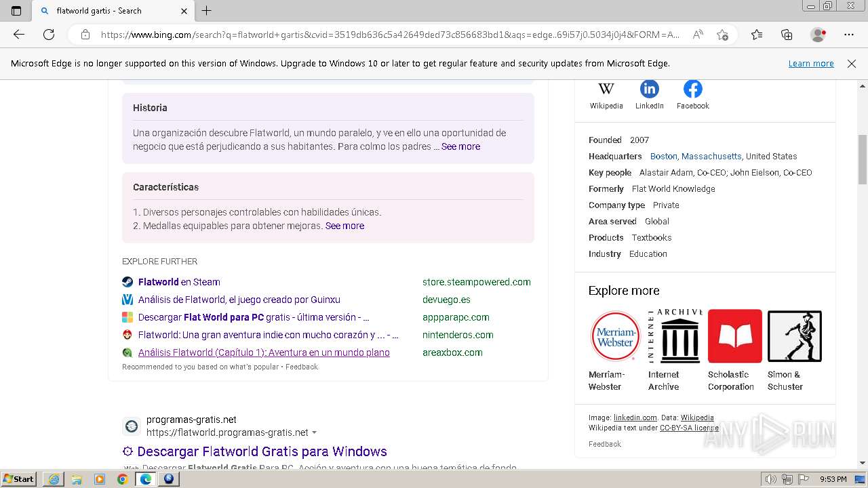Click the Start button
Screen dimensions: 868x488
point(18,479)
